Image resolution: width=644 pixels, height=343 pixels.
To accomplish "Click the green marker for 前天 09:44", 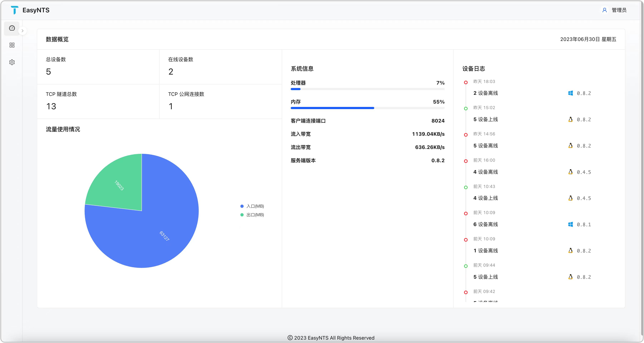I will (x=466, y=266).
